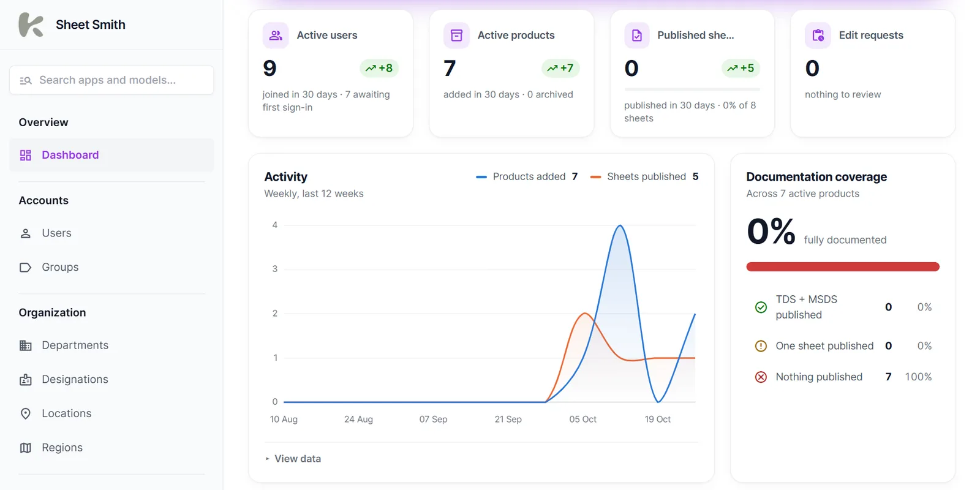The image size is (980, 490).
Task: Navigate to Departments
Action: point(111,345)
